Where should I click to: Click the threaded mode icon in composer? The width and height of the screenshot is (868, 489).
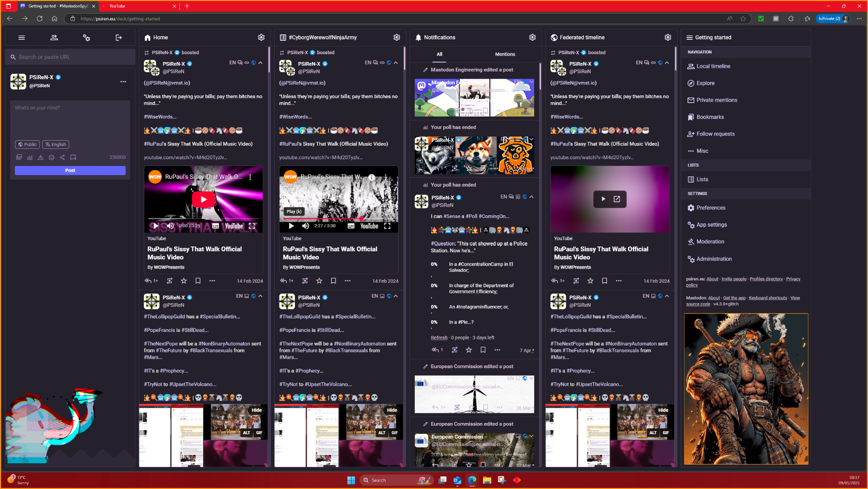pyautogui.click(x=73, y=157)
